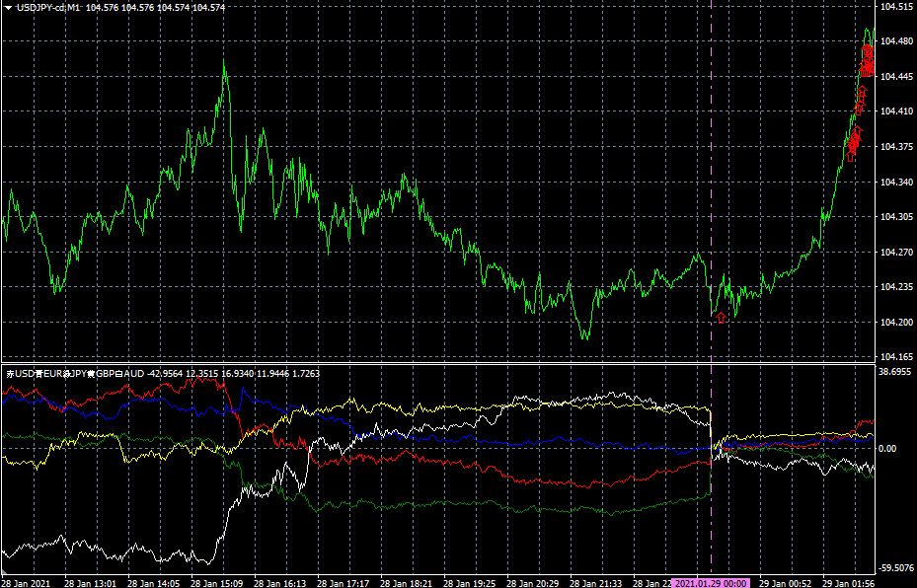The image size is (917, 588).
Task: Click the 28 Jan 16:13 time label
Action: [279, 583]
